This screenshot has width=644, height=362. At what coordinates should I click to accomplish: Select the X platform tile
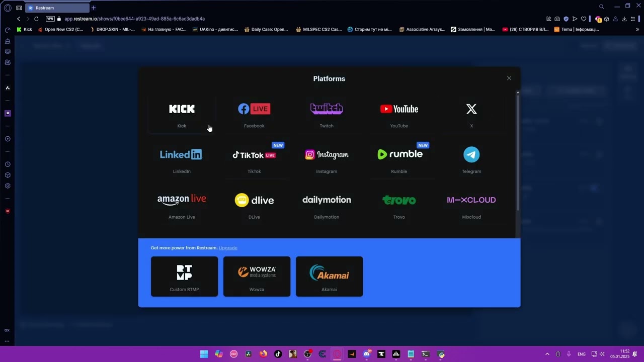[471, 115]
